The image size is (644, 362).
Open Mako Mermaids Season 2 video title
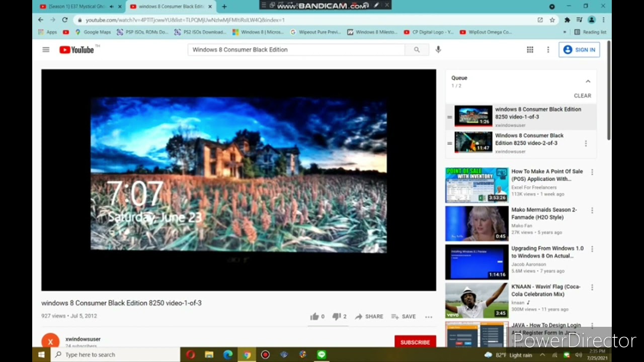click(x=544, y=214)
